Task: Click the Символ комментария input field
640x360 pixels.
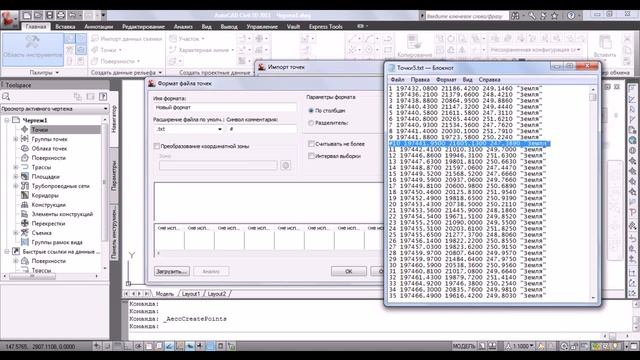Action: [x=262, y=129]
